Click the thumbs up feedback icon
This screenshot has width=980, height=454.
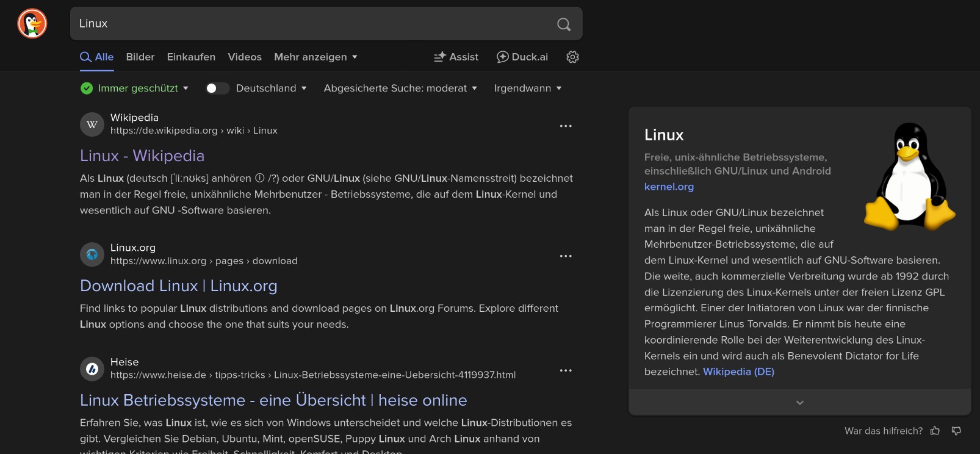(x=935, y=431)
